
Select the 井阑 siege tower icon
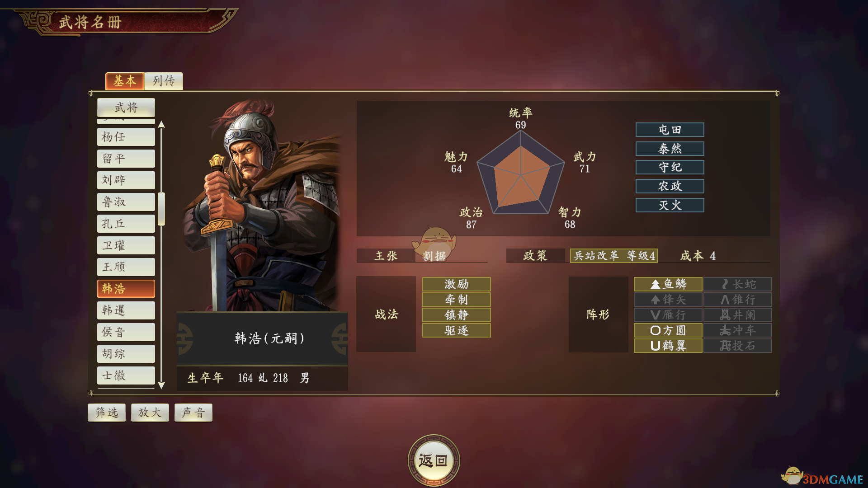tap(737, 315)
